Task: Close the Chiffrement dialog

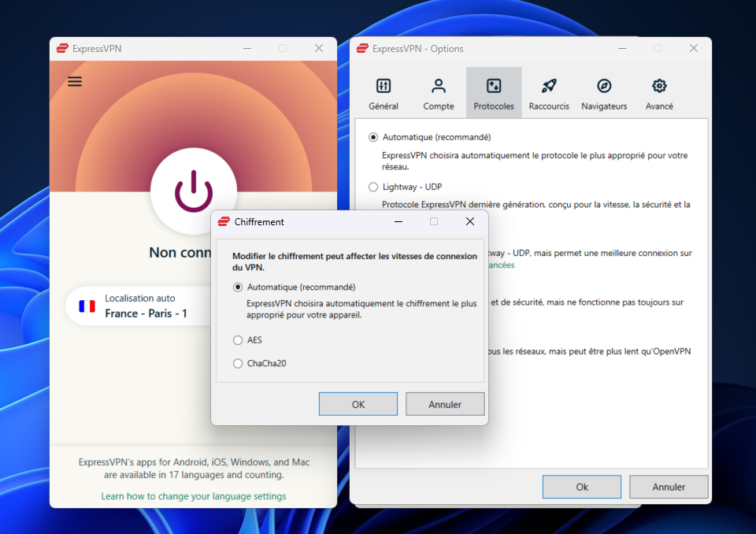Action: (x=470, y=221)
